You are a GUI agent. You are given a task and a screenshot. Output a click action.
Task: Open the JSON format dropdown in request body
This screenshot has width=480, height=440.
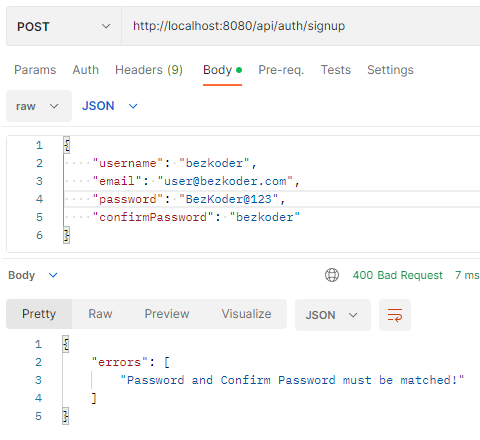(x=110, y=106)
